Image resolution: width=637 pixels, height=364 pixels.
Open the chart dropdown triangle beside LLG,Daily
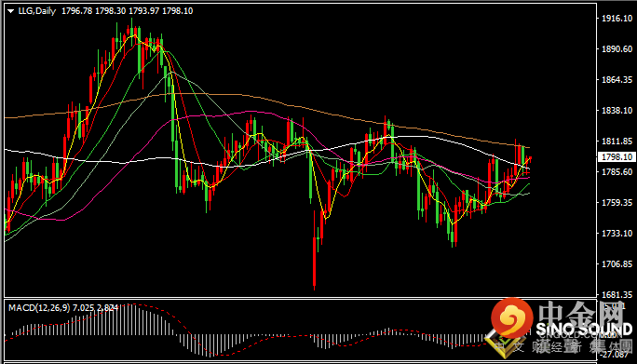pyautogui.click(x=11, y=11)
